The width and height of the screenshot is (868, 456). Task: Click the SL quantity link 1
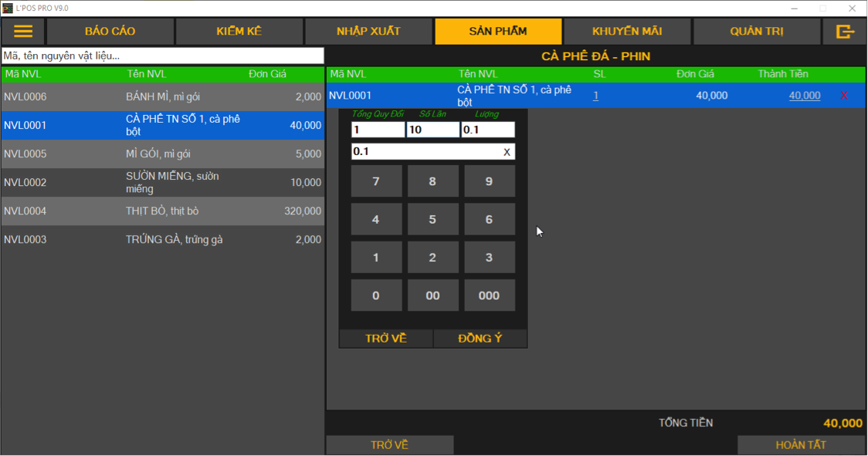pos(595,96)
